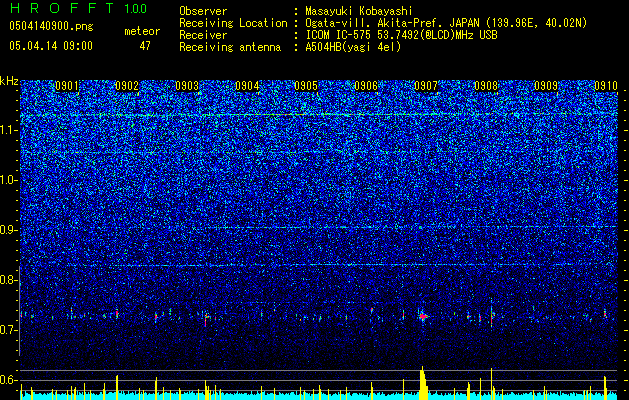The width and height of the screenshot is (629, 400).
Task: Click the 0904 time marker
Action: (x=247, y=86)
